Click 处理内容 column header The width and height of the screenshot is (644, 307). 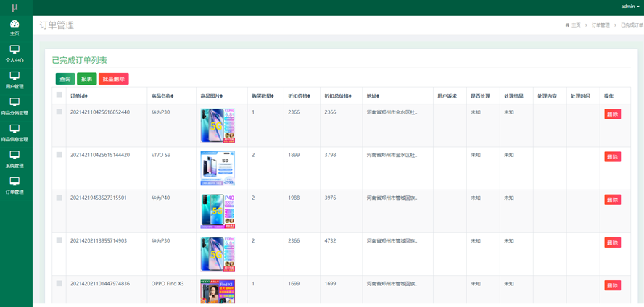[x=547, y=96]
